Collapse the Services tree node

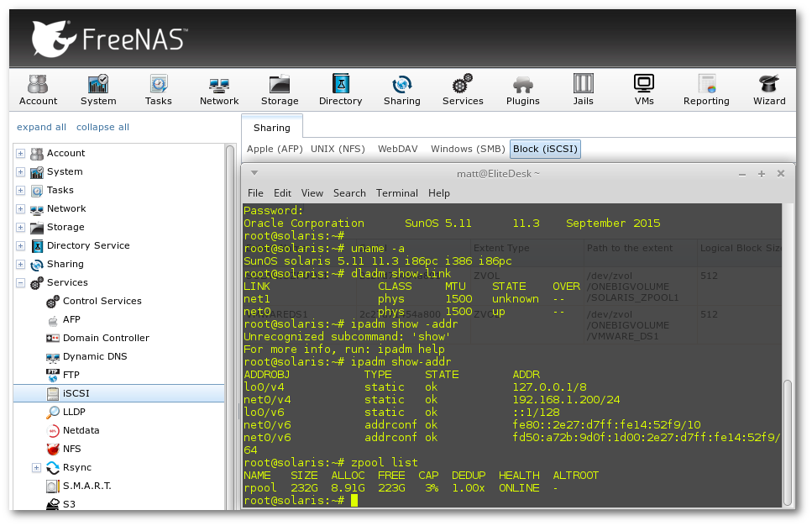point(21,282)
